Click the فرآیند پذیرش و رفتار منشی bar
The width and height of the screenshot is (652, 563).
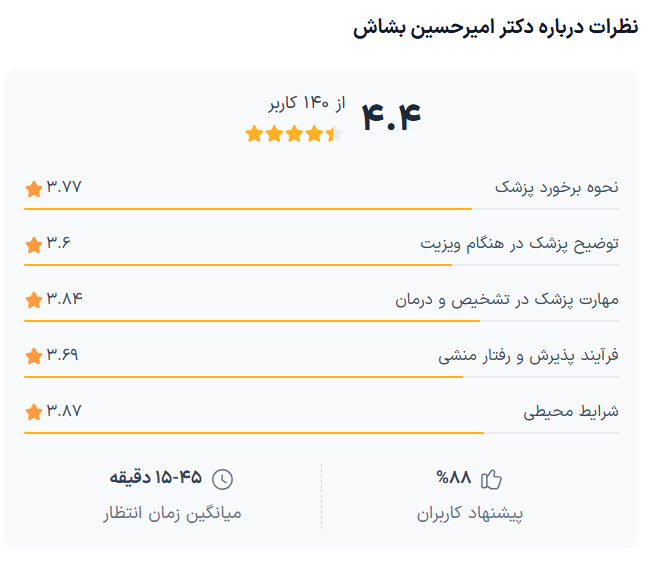321,377
